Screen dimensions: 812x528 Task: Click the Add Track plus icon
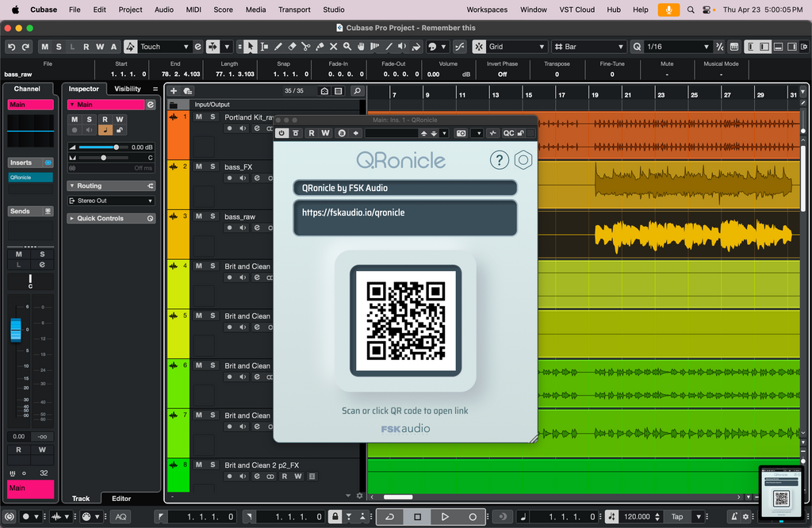click(x=174, y=90)
